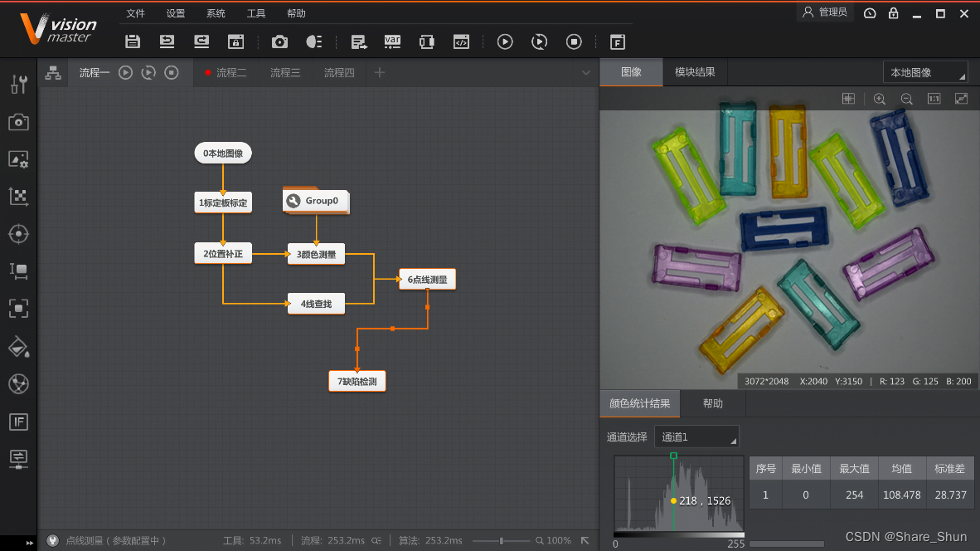Open the camera acquisition toolbar icon
Viewport: 980px width, 551px height.
tap(279, 41)
